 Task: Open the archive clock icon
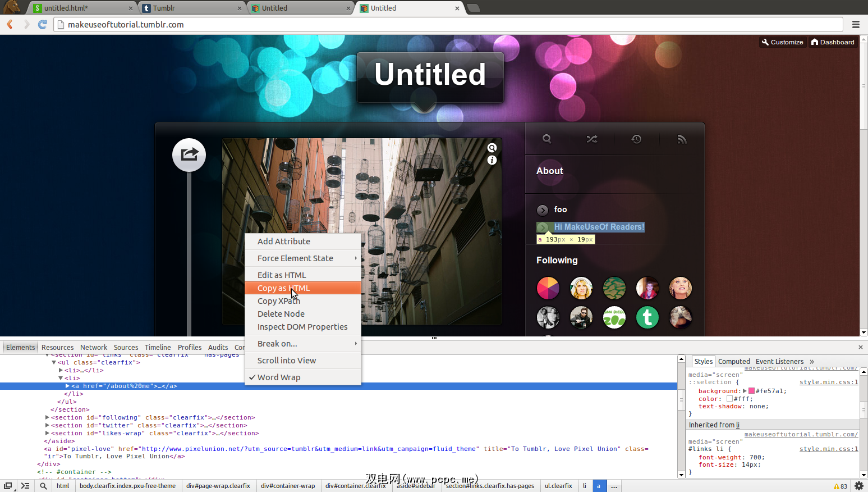(x=636, y=139)
